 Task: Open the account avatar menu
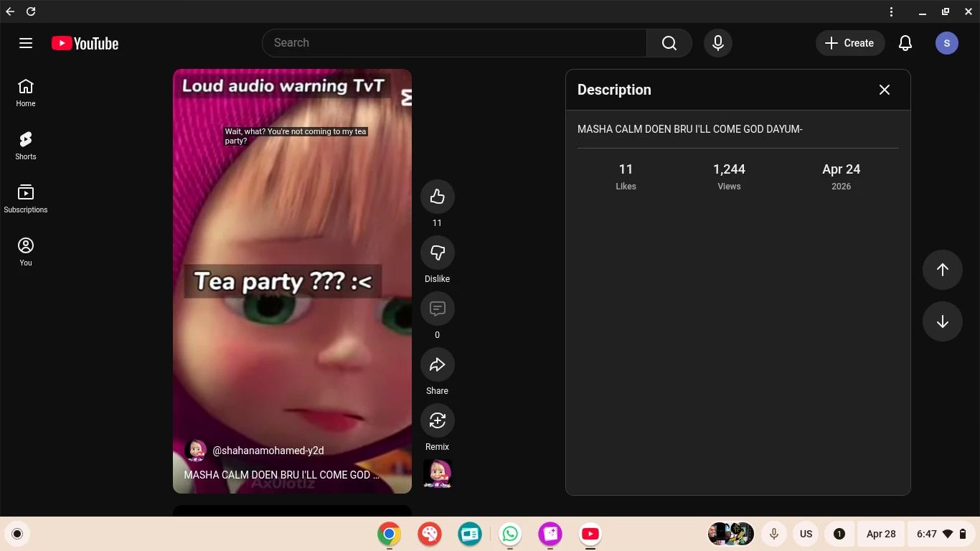pos(947,43)
